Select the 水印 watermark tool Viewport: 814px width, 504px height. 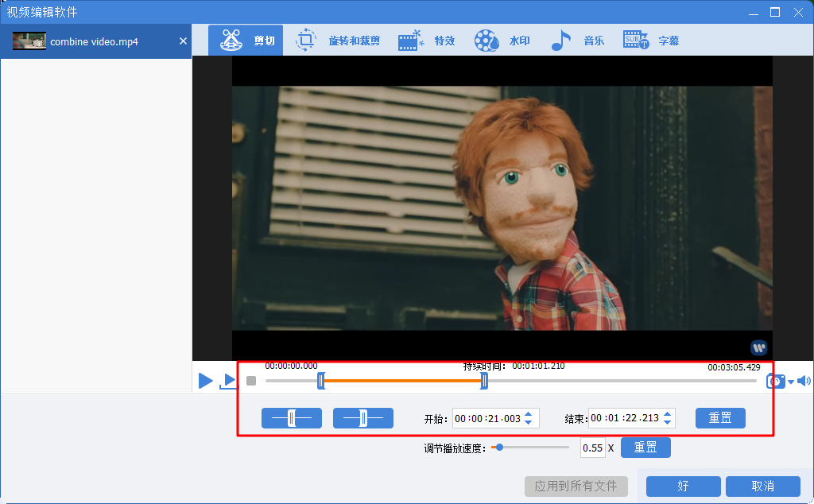click(x=502, y=41)
